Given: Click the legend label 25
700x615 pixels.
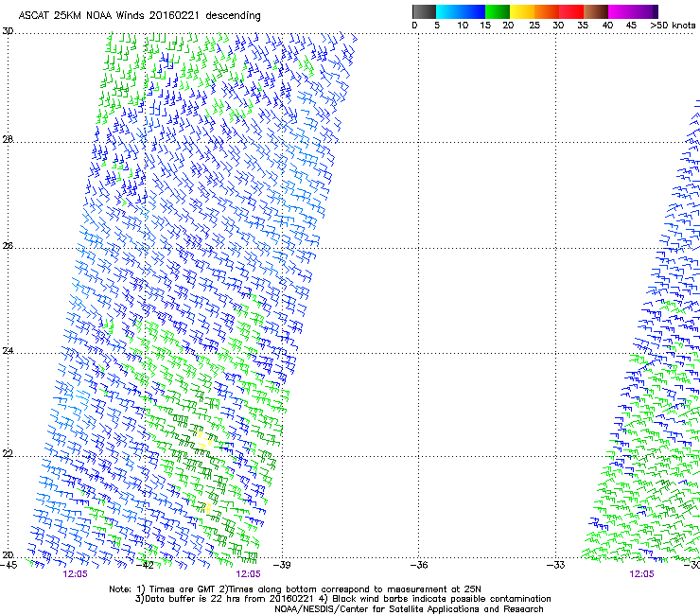Looking at the screenshot, I should click(534, 26).
